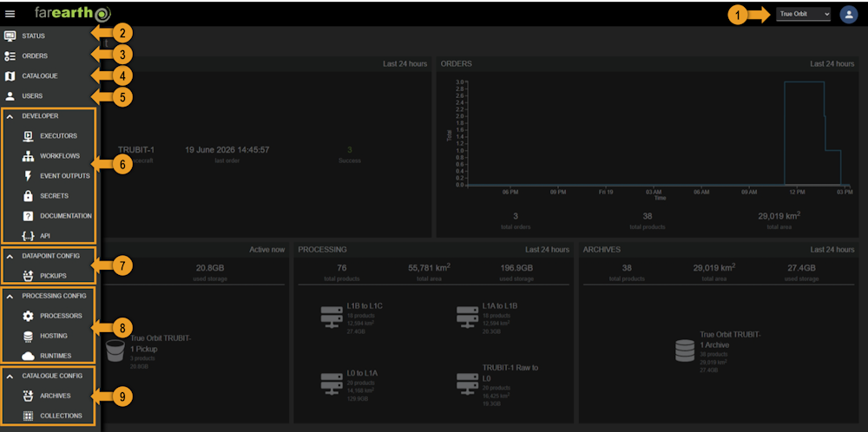
Task: Click the PROCESSING CONFIG header
Action: pos(54,296)
